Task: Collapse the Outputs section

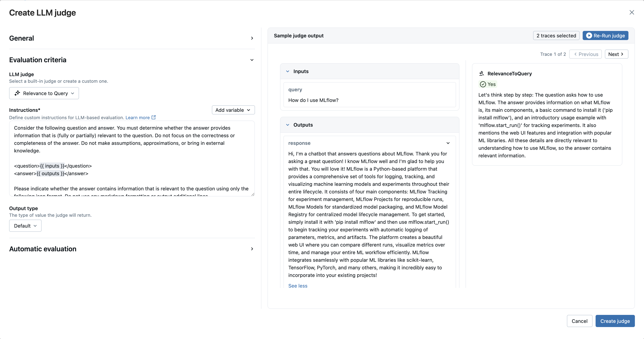Action: click(x=287, y=125)
